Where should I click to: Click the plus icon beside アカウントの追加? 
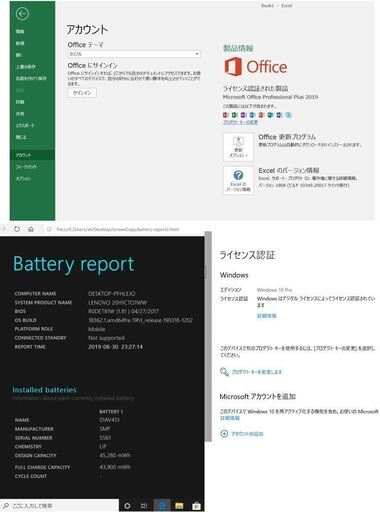[x=224, y=433]
